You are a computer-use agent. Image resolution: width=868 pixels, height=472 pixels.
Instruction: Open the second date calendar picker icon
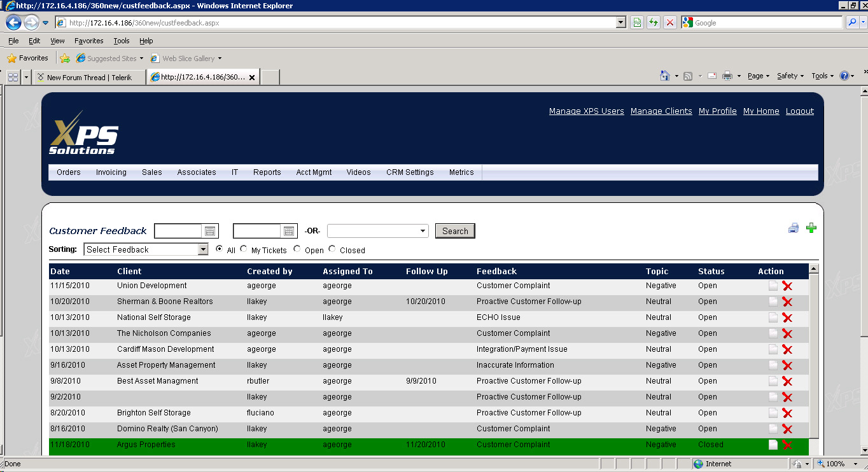tap(289, 231)
